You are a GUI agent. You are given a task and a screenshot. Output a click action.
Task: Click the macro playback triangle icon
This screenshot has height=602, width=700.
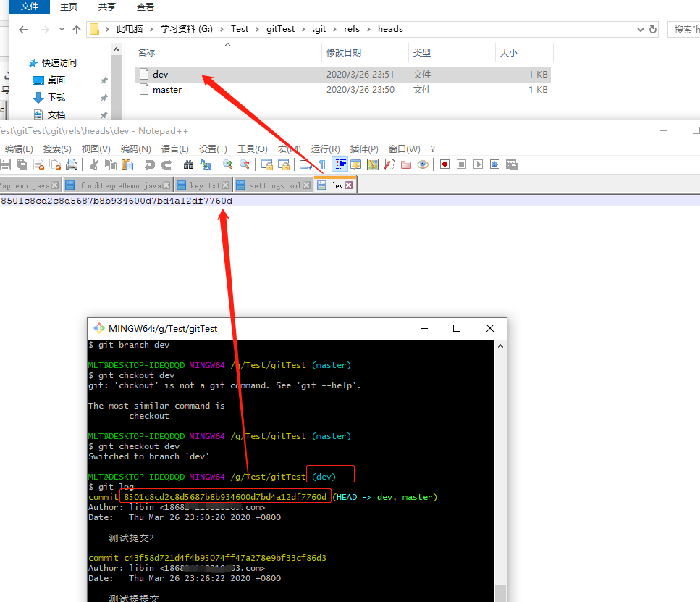point(478,164)
